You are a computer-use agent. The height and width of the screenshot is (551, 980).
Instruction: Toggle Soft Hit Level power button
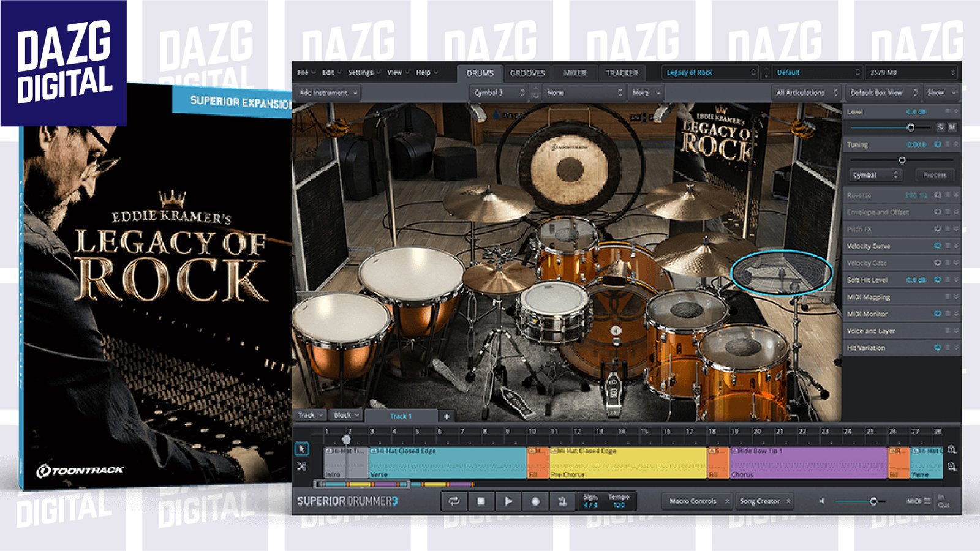point(937,280)
